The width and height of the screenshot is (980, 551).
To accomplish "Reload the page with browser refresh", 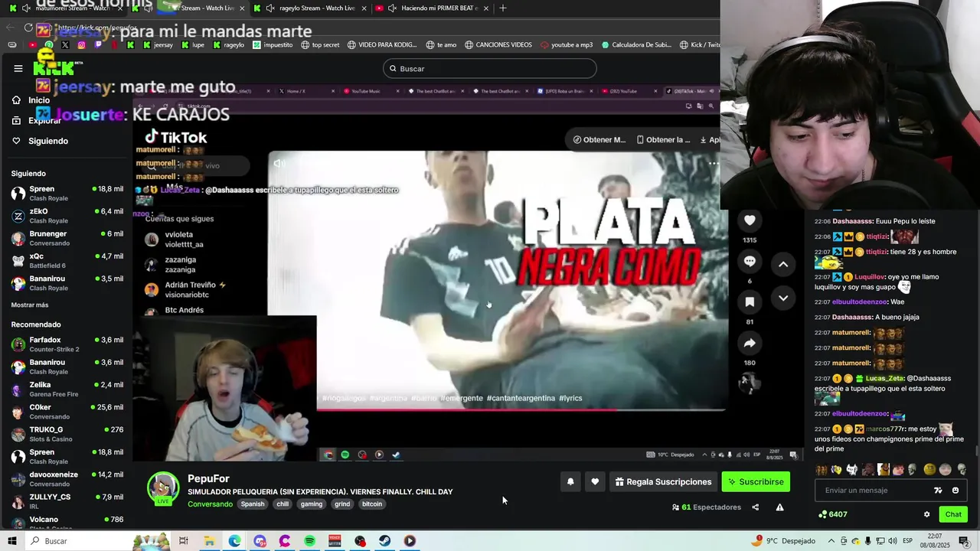I will [x=28, y=28].
